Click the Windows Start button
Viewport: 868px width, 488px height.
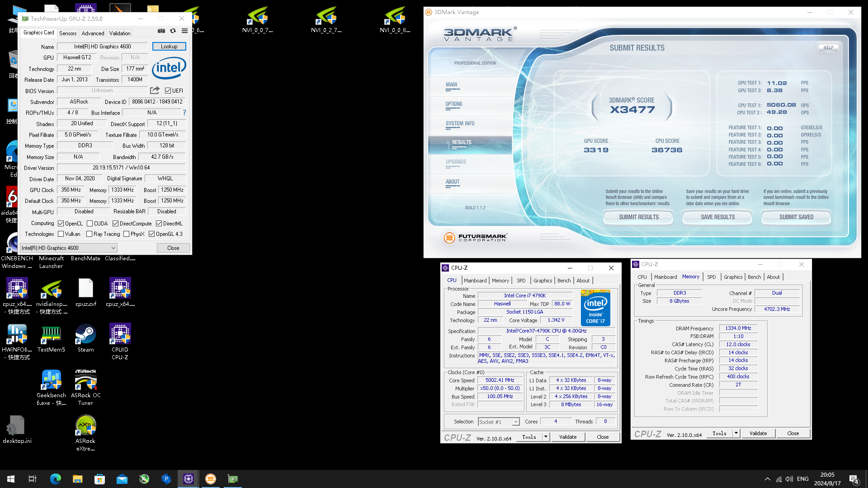[x=11, y=479]
